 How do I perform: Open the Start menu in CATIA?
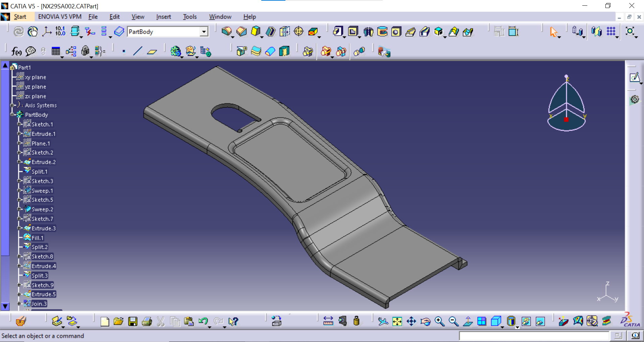click(20, 17)
